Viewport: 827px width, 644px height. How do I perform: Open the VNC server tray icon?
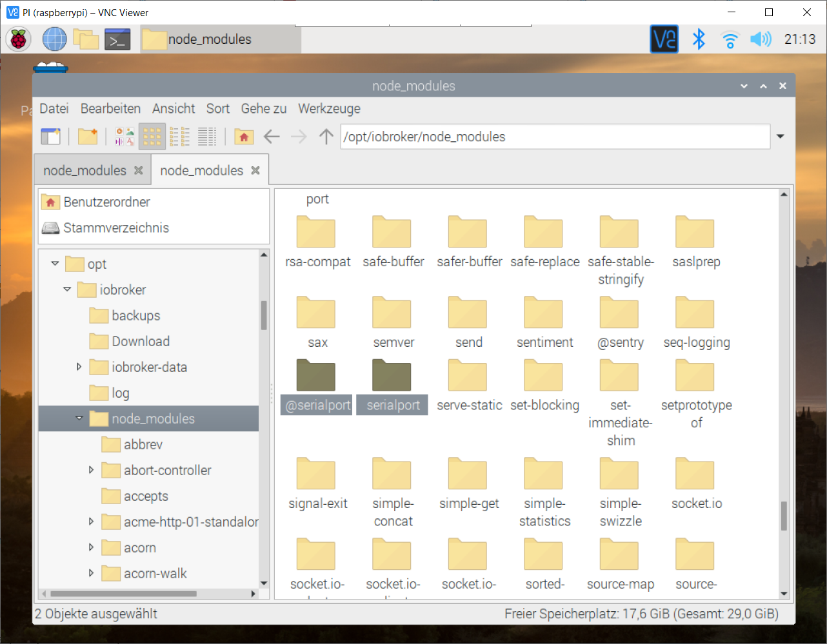pos(664,39)
